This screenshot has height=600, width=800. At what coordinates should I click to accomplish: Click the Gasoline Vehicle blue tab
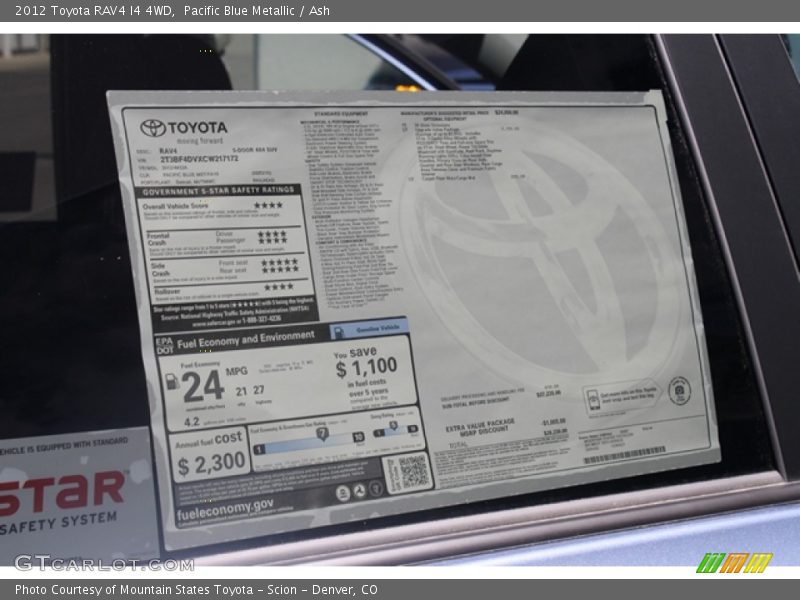click(x=369, y=328)
